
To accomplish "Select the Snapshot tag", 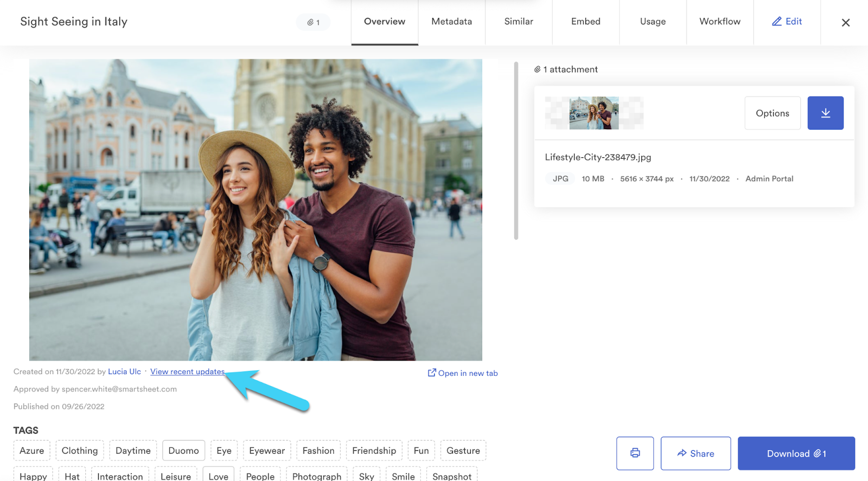I will pyautogui.click(x=452, y=474).
